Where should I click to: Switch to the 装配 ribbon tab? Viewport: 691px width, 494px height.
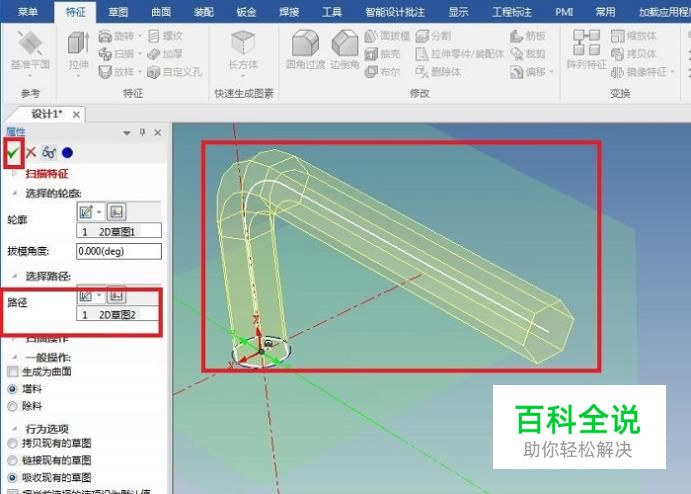point(204,12)
